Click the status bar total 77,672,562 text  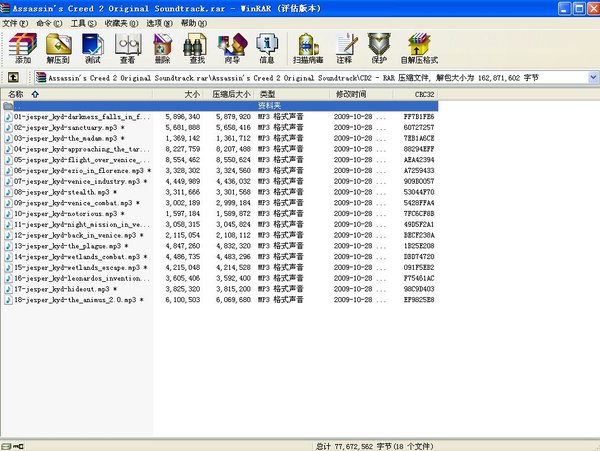[375, 446]
